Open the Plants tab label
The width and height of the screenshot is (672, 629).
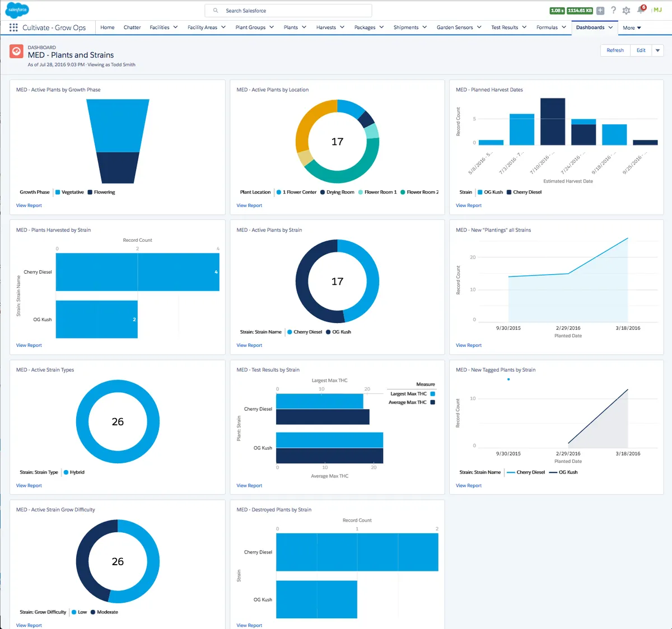(x=291, y=27)
